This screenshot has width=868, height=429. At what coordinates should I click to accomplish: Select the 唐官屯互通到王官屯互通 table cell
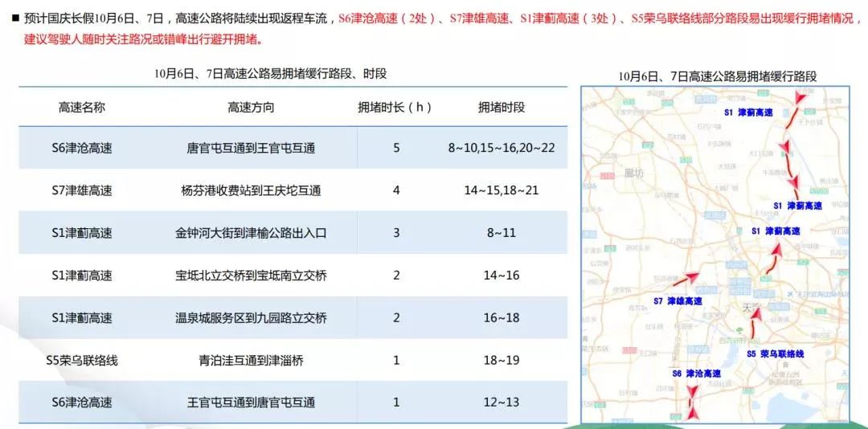[251, 149]
